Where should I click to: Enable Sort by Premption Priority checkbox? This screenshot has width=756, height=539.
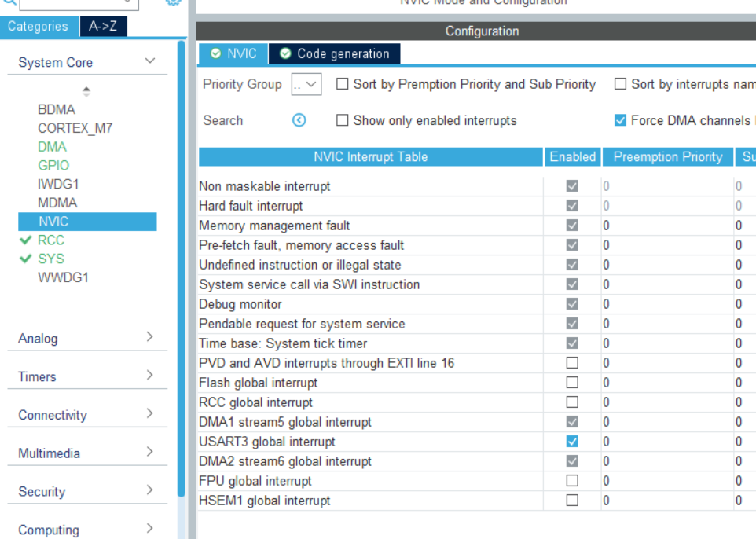[343, 84]
